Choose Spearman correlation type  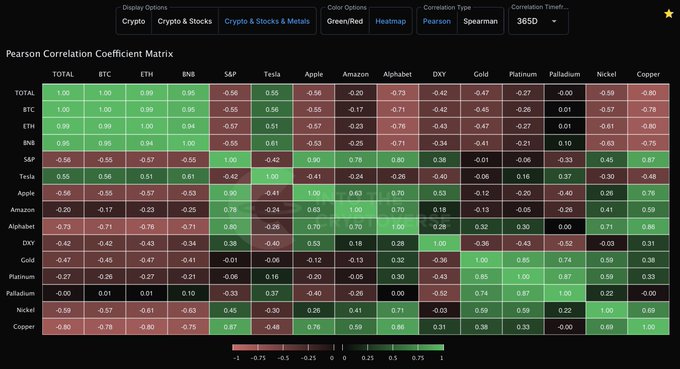point(481,21)
